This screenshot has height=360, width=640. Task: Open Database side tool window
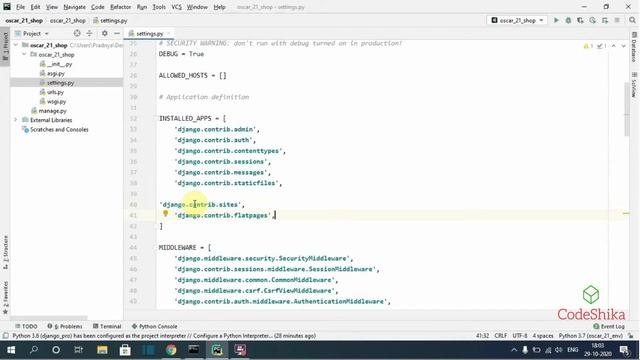(634, 47)
